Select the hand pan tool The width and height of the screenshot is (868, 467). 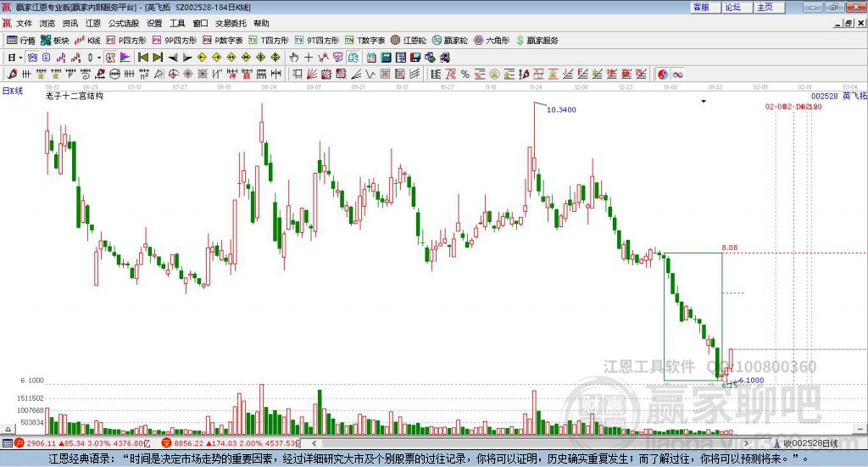(x=294, y=58)
